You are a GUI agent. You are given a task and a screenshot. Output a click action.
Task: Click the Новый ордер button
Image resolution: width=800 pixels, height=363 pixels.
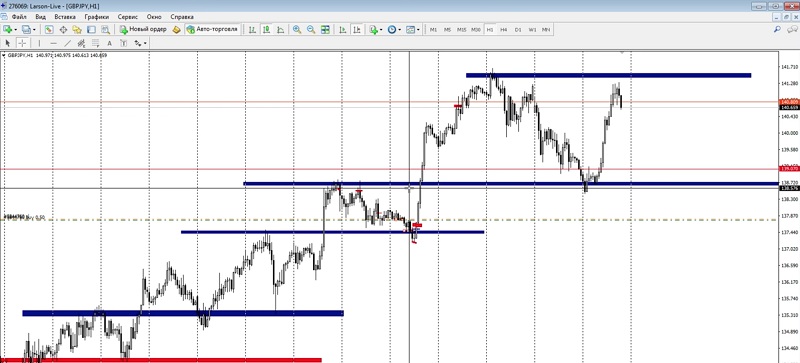click(x=142, y=30)
